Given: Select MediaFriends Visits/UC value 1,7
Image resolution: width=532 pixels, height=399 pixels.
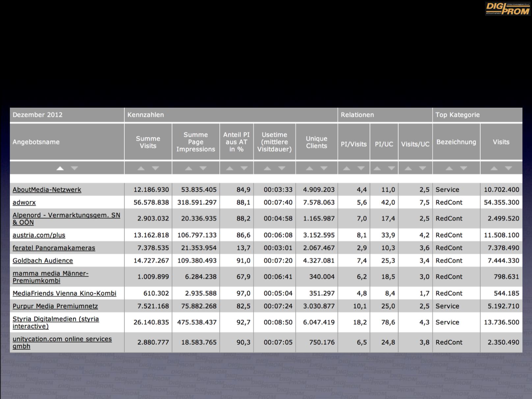Looking at the screenshot, I should click(x=424, y=293).
